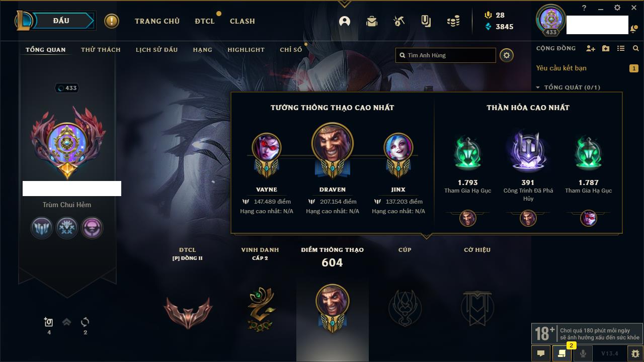
Task: Toggle the chat bubble window button
Action: click(x=541, y=353)
